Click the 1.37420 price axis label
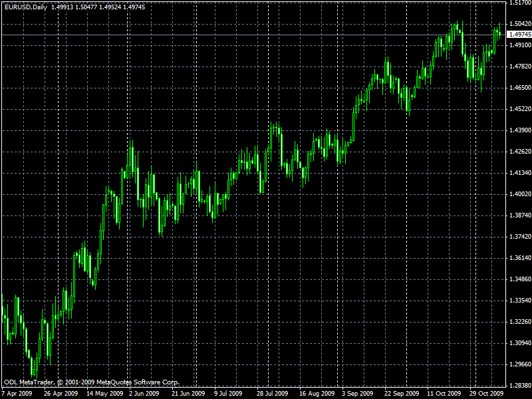 click(x=520, y=237)
